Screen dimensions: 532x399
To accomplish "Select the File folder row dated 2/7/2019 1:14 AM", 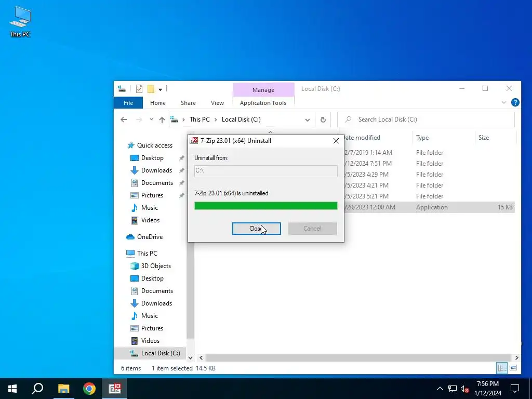I will pos(429,153).
